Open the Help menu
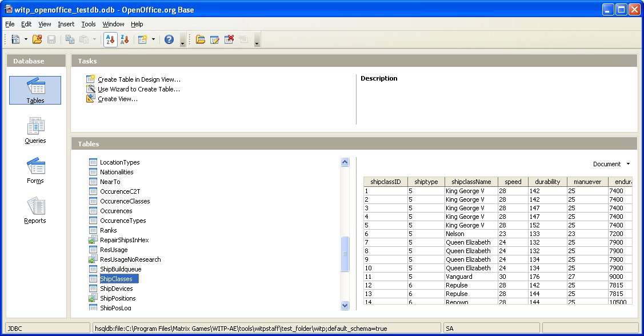 (137, 24)
